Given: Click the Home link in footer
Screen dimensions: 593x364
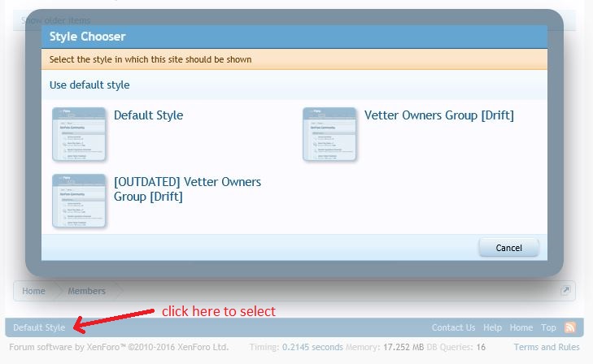Looking at the screenshot, I should pyautogui.click(x=521, y=327).
